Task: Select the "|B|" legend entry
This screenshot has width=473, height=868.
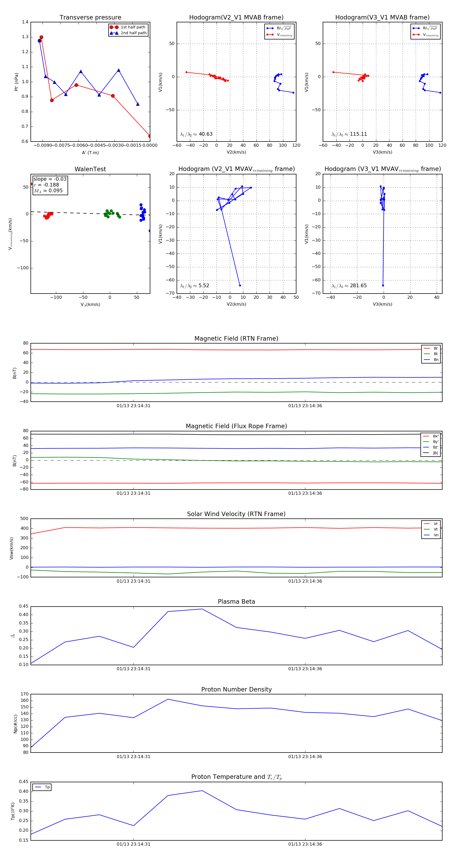Action: point(431,453)
